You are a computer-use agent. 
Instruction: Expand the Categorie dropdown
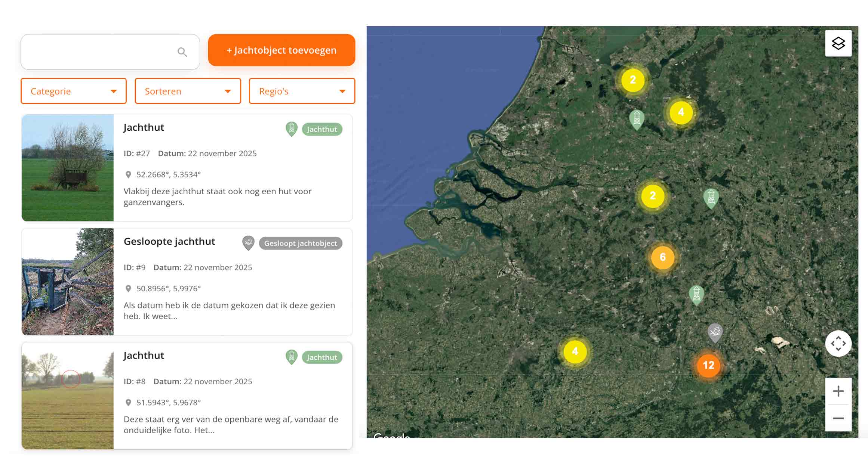(x=74, y=91)
